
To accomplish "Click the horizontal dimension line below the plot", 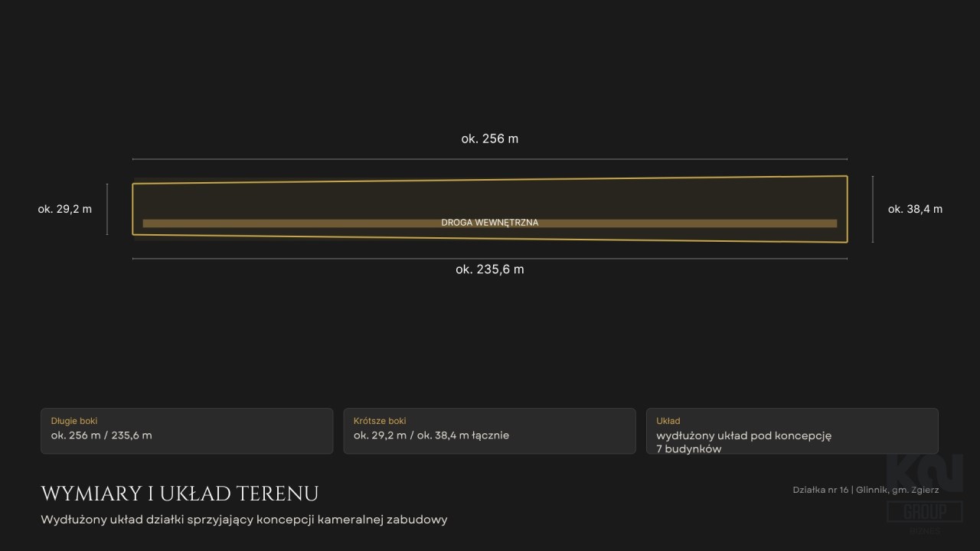I will click(490, 259).
